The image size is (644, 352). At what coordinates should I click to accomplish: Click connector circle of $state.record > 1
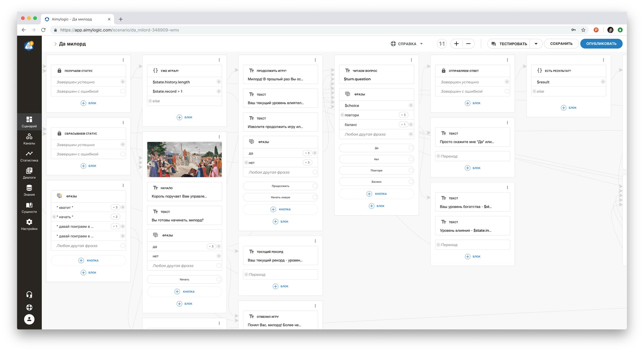(219, 91)
